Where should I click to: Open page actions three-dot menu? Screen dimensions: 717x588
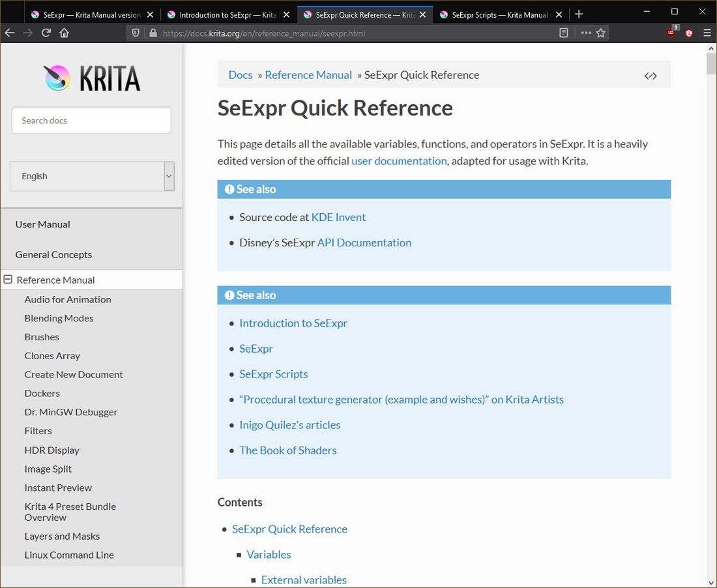click(585, 33)
